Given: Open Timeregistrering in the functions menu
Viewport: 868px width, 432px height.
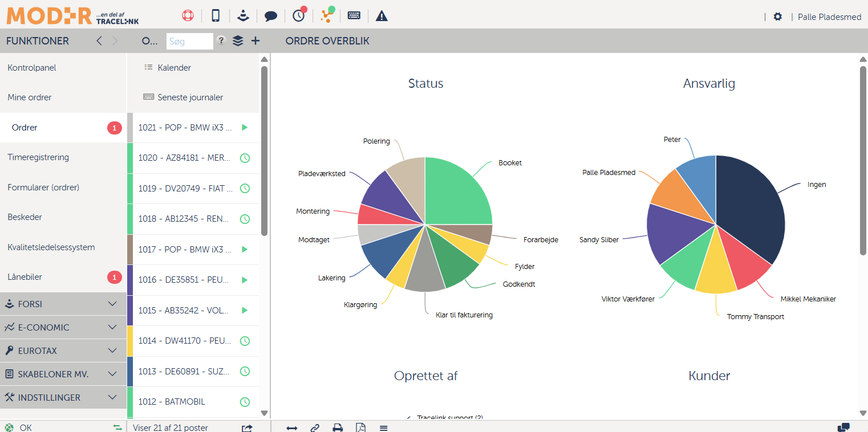Looking at the screenshot, I should [x=38, y=157].
